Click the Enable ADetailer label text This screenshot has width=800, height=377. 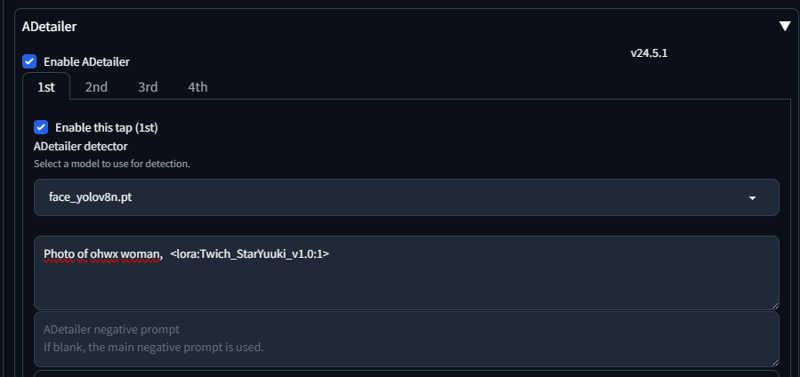click(87, 62)
